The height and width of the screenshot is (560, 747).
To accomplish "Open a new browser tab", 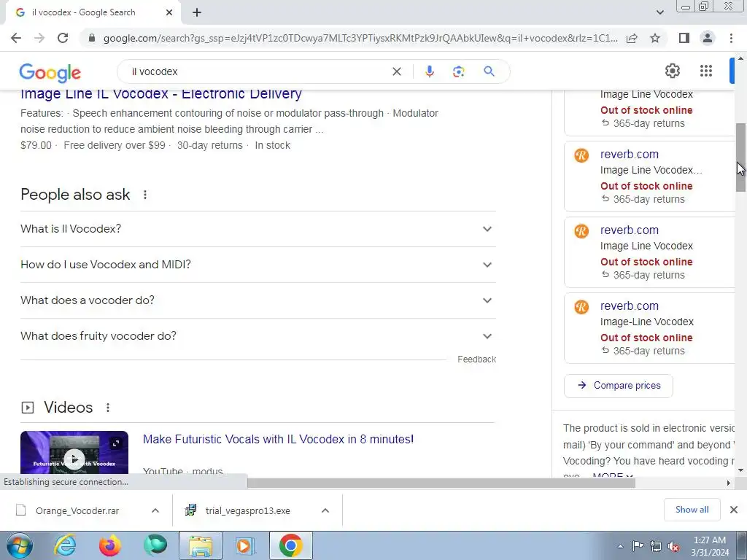I will coord(197,12).
